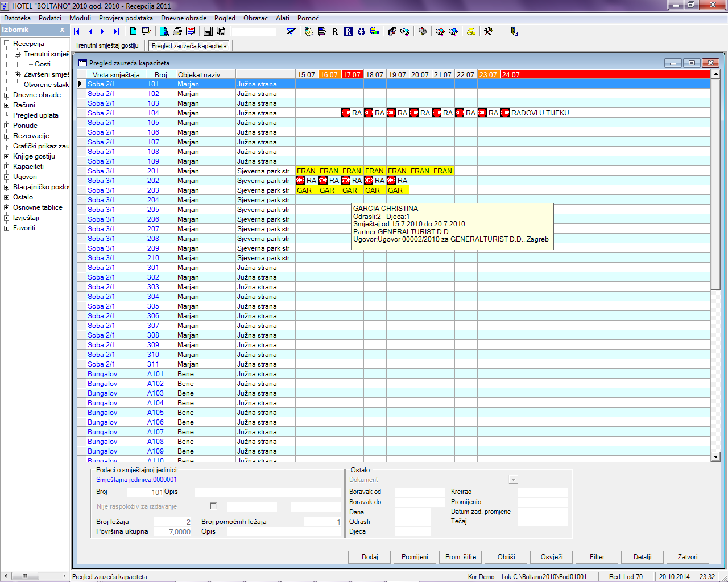Click the hammer and wrench tools icon
The width and height of the screenshot is (728, 582).
(x=488, y=32)
